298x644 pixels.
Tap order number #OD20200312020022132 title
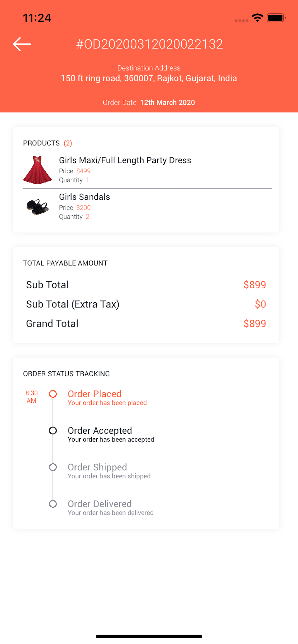pyautogui.click(x=149, y=44)
